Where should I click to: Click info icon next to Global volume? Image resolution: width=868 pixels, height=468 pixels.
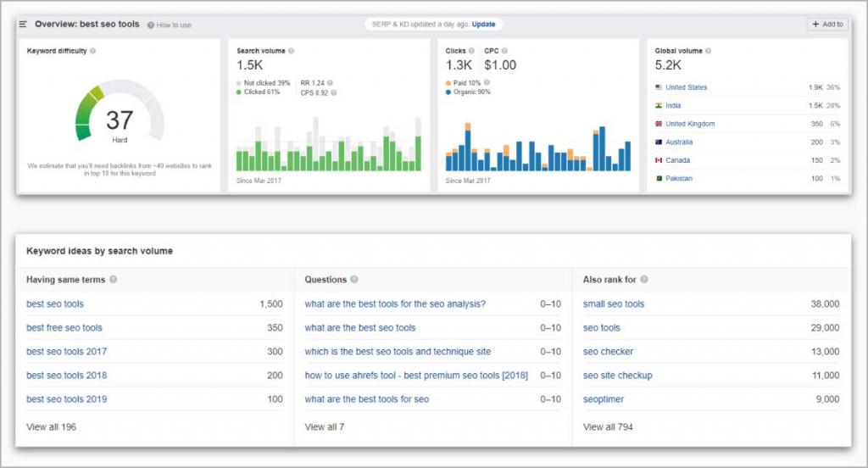tap(709, 51)
